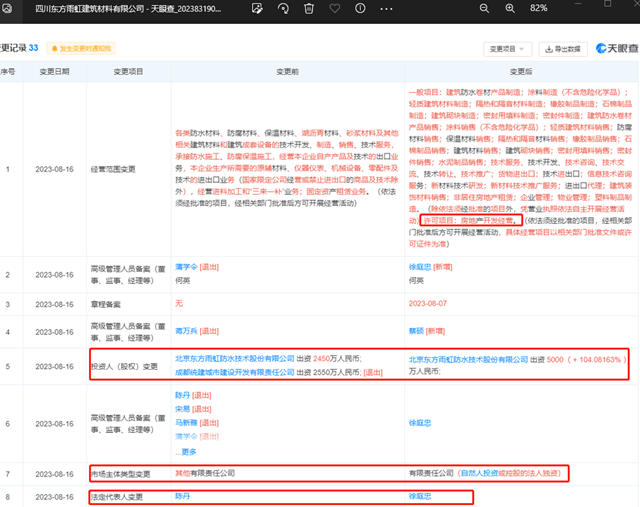Click the 2023-08-16 date in row 1

pos(54,169)
